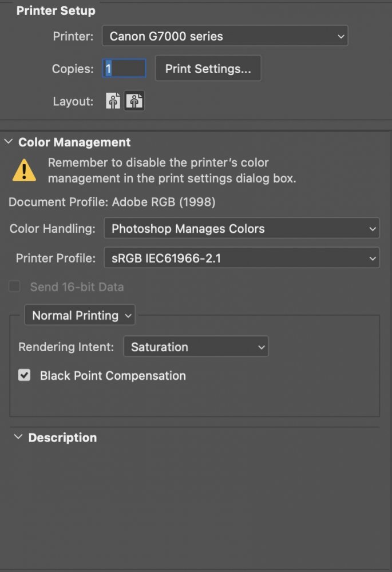Change the Rendering Intent from Saturation

tap(196, 347)
